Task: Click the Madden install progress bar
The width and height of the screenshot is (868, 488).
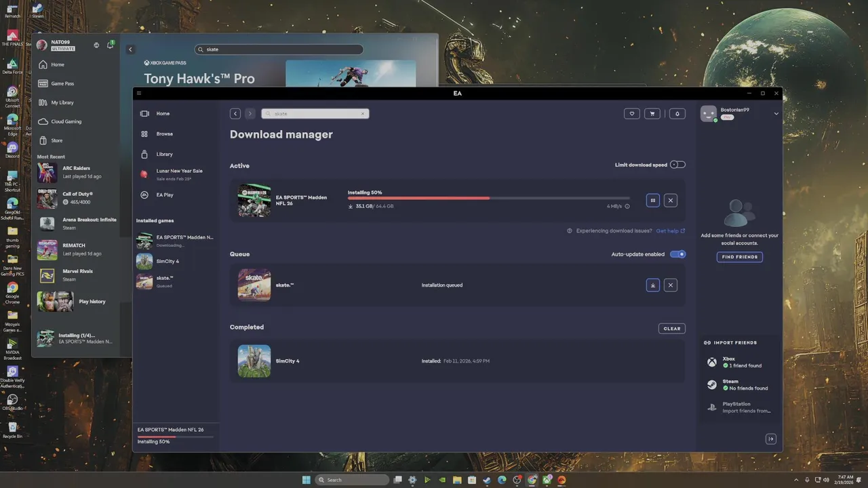Action: click(489, 198)
